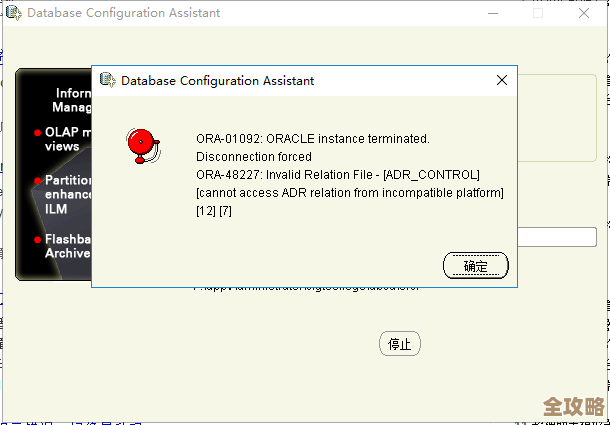Click the error dialog title bar icon
This screenshot has width=610, height=425.
[x=108, y=80]
